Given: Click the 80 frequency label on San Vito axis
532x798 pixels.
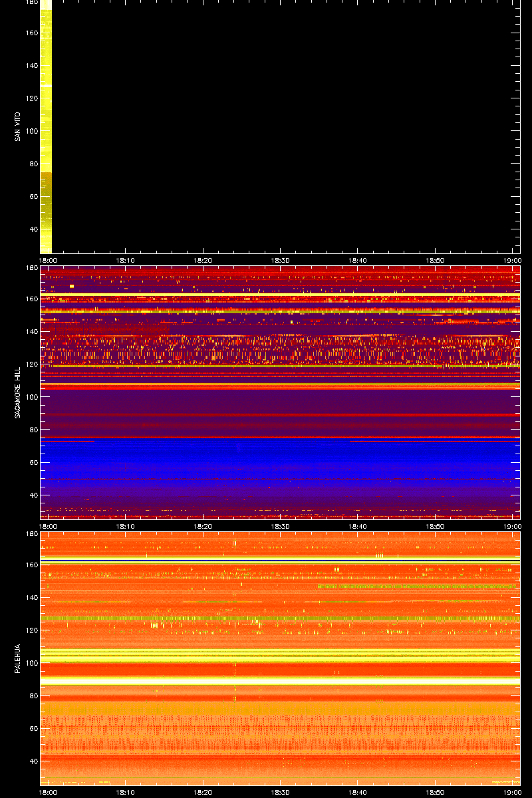Looking at the screenshot, I should [x=33, y=164].
